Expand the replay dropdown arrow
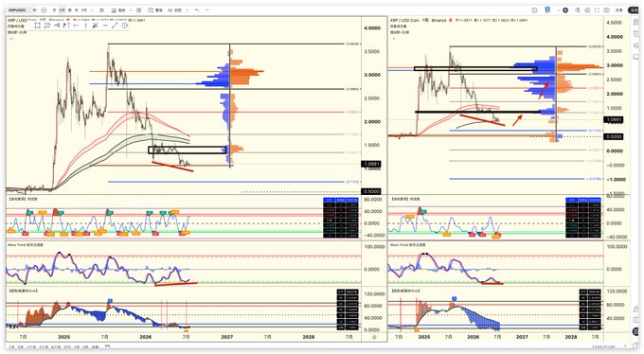The width and height of the screenshot is (644, 354). 188,10
